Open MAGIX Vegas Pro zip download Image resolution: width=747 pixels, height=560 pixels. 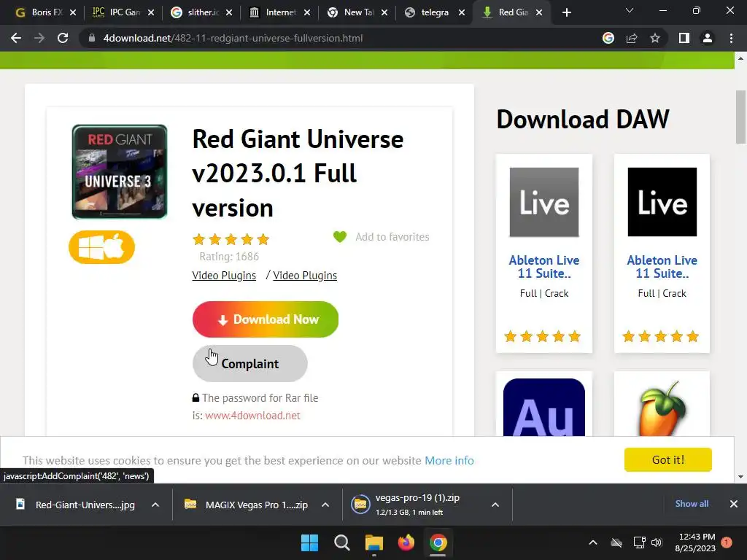tap(247, 505)
